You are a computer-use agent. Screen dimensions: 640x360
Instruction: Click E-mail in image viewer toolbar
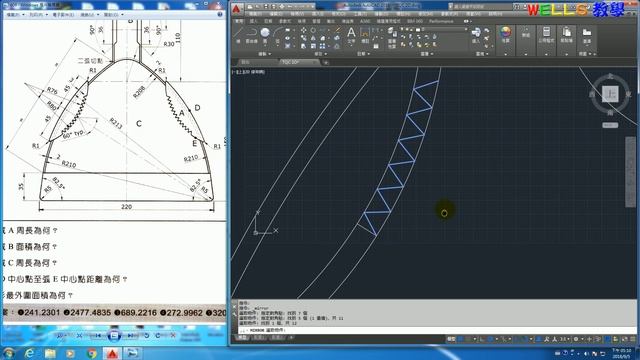63,15
